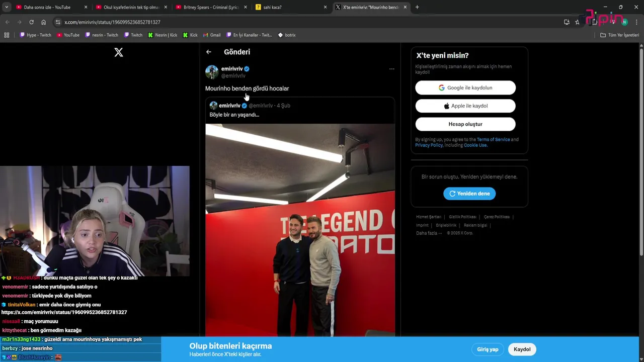Viewport: 644px width, 362px height.
Task: Close the 'sahi kaca?' tab
Action: coord(325,8)
